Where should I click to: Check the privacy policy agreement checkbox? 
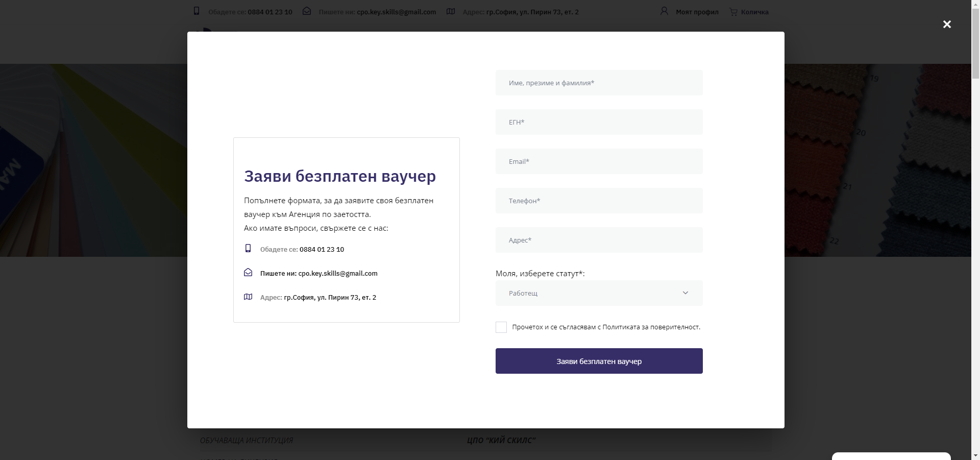501,327
